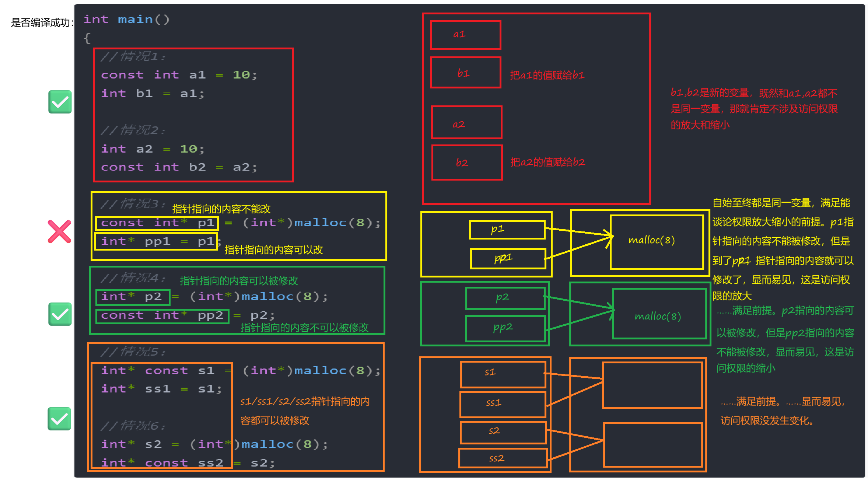Select yellow note '指针指向的内容可以改'
868x482 pixels.
tap(274, 250)
